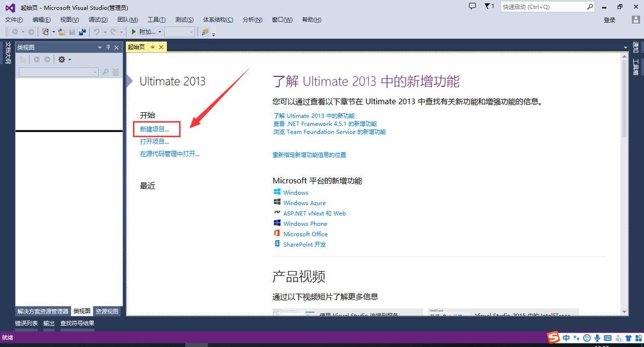Toggle the microphone voice input in Sogou bar
The width and height of the screenshot is (644, 347).
(597, 338)
